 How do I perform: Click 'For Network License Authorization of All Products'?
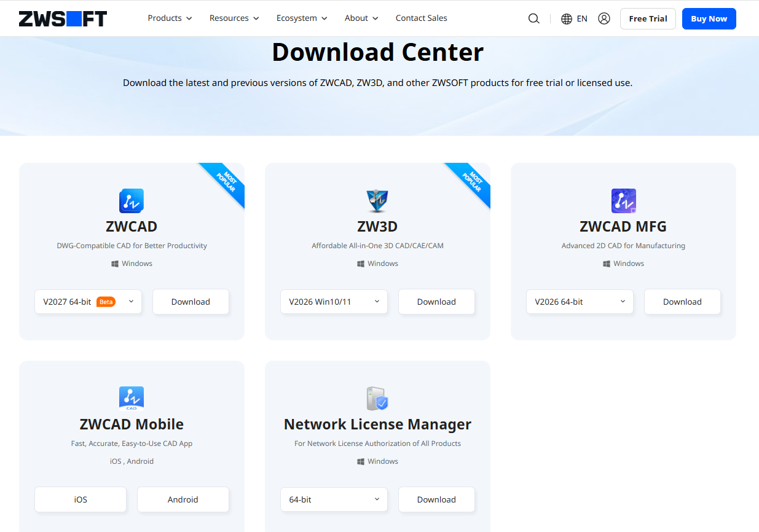377,444
